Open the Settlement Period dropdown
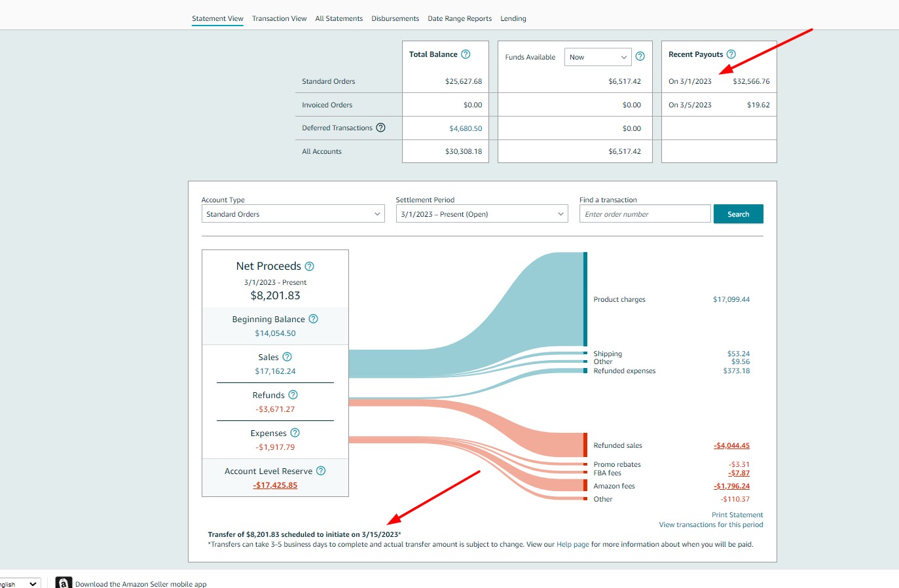The width and height of the screenshot is (899, 588). [x=481, y=214]
